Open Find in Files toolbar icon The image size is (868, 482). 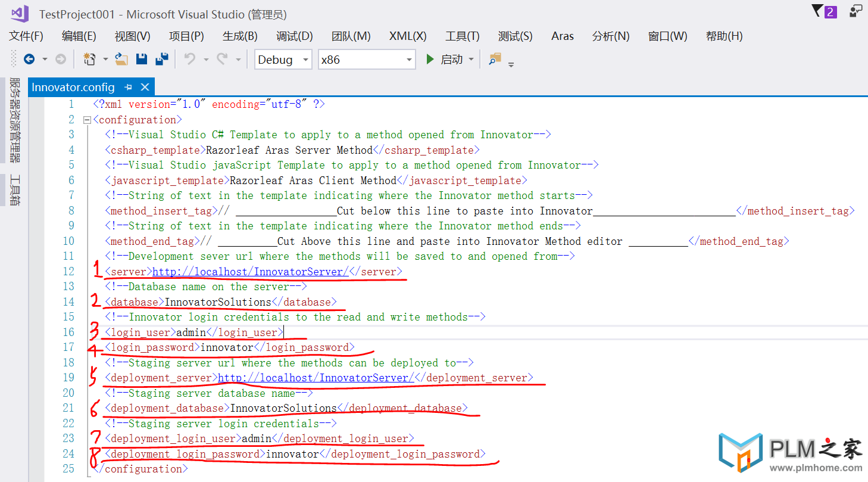coord(495,58)
